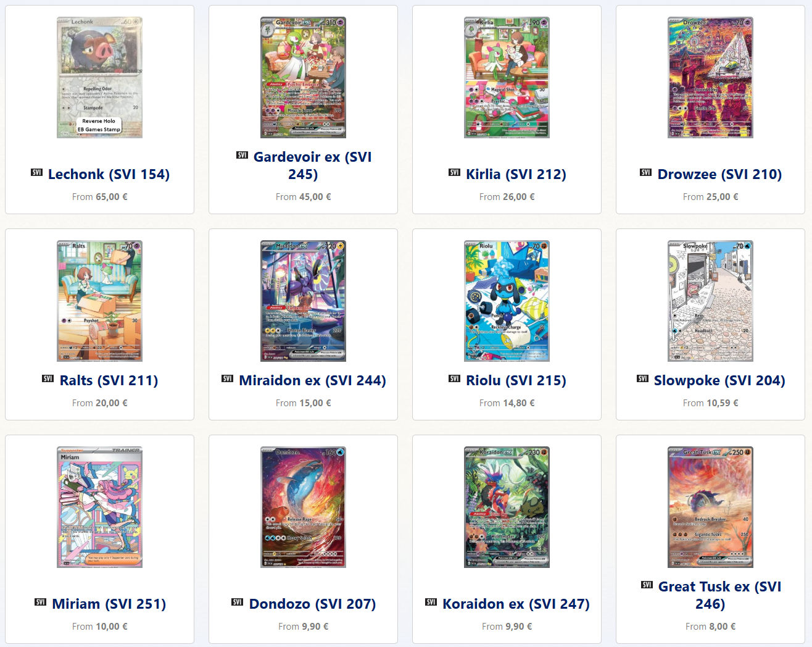Viewport: 812px width, 647px height.
Task: Open Koraidon ex (SVI 247) title link
Action: (x=516, y=604)
